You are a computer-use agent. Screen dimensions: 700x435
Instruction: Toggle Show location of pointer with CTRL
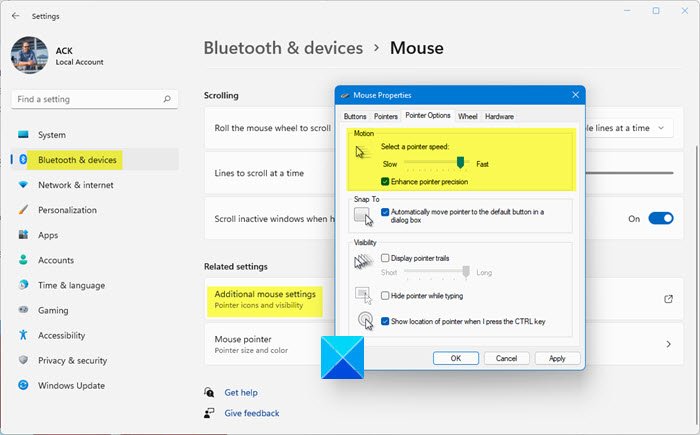point(385,321)
